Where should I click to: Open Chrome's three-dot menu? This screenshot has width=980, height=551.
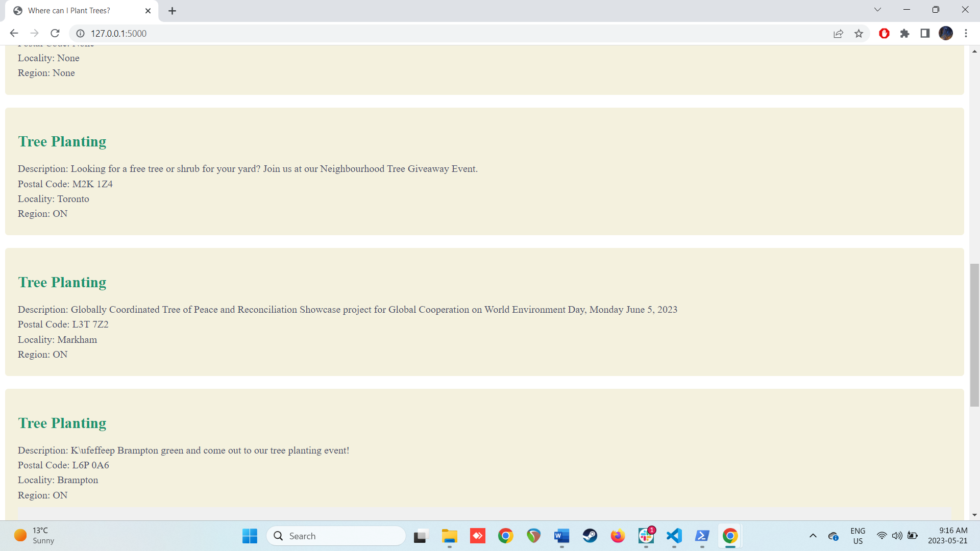click(x=966, y=33)
